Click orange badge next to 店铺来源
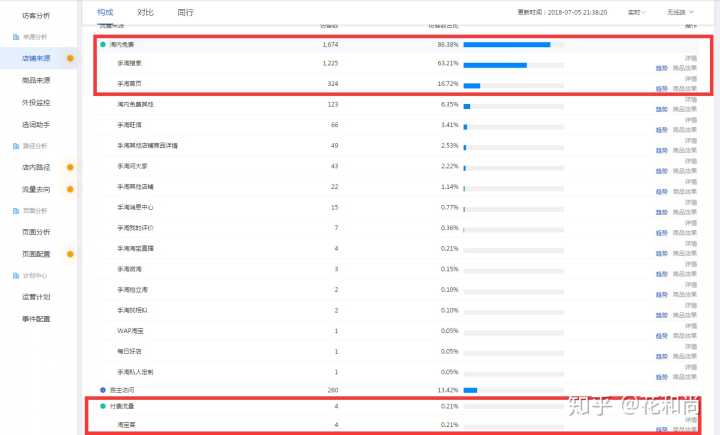 click(x=69, y=59)
